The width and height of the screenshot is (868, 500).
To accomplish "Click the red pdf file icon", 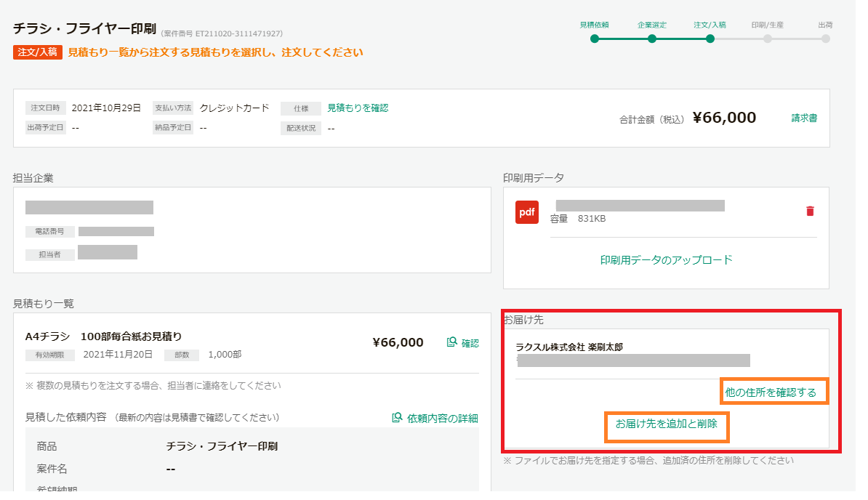I will pyautogui.click(x=526, y=211).
